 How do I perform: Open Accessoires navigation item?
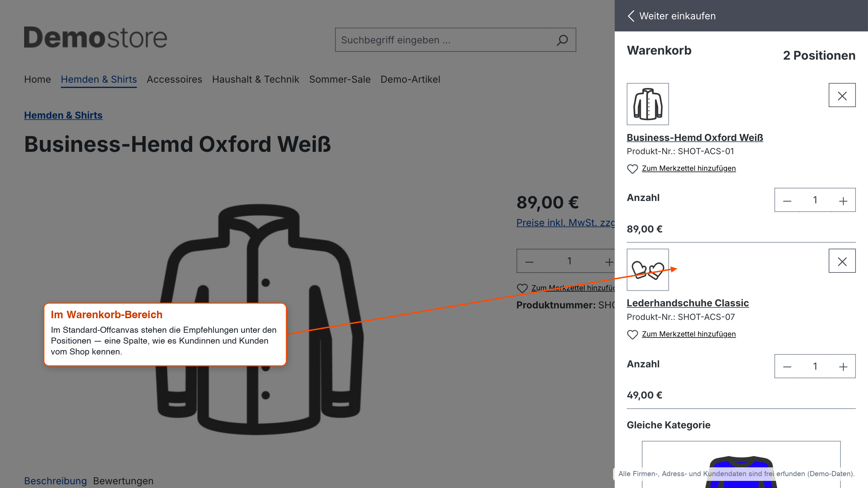coord(174,79)
